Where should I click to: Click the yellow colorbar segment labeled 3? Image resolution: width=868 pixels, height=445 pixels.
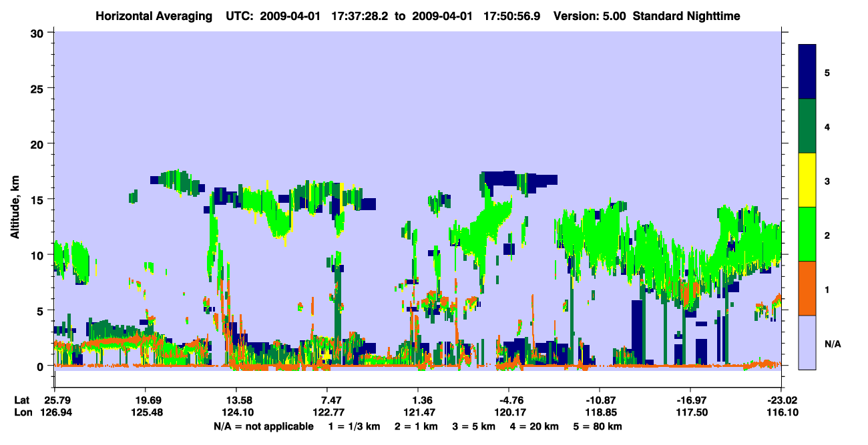pos(807,180)
